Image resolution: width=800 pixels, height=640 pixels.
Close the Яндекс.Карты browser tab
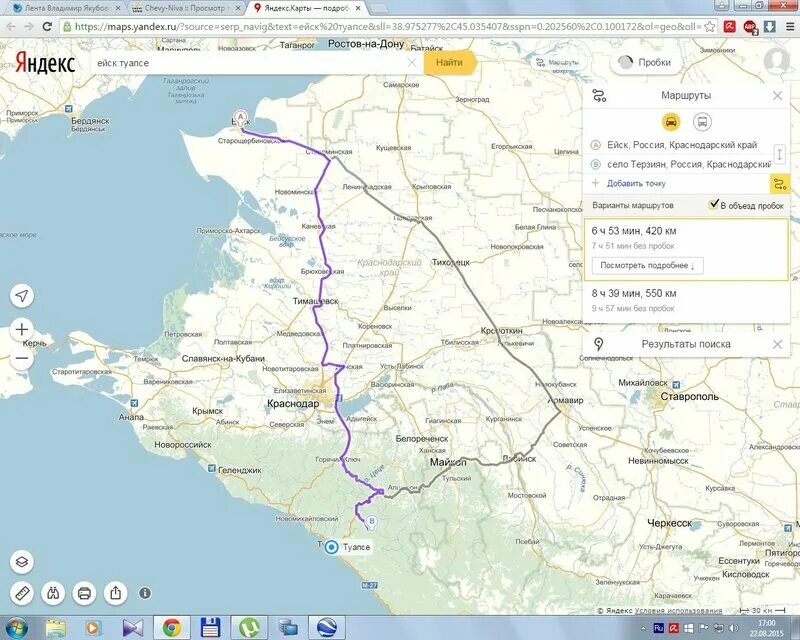(358, 8)
